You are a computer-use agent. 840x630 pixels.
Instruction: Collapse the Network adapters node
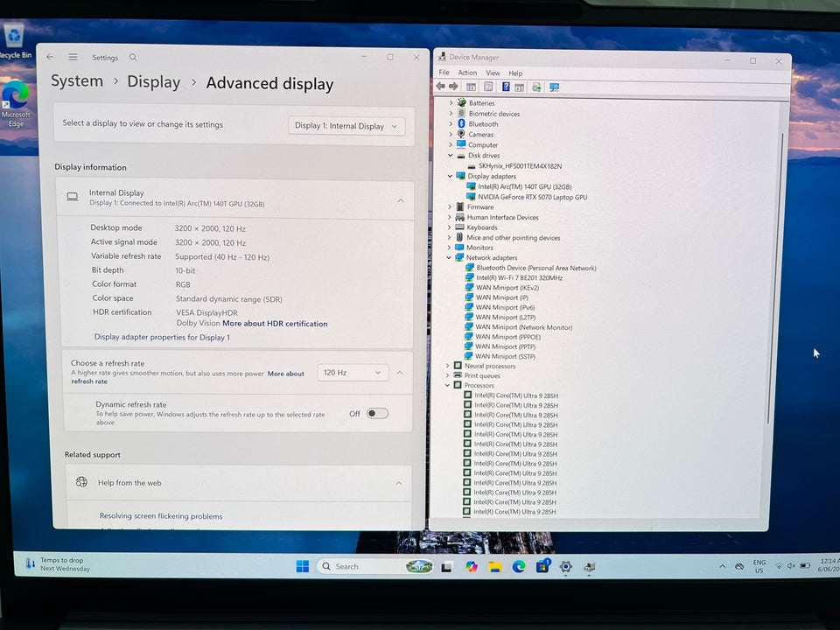pos(449,257)
